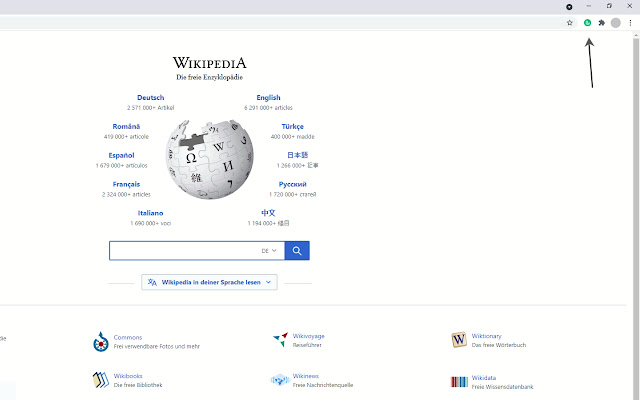Open the green Grammarly extension icon
The width and height of the screenshot is (640, 400).
587,23
